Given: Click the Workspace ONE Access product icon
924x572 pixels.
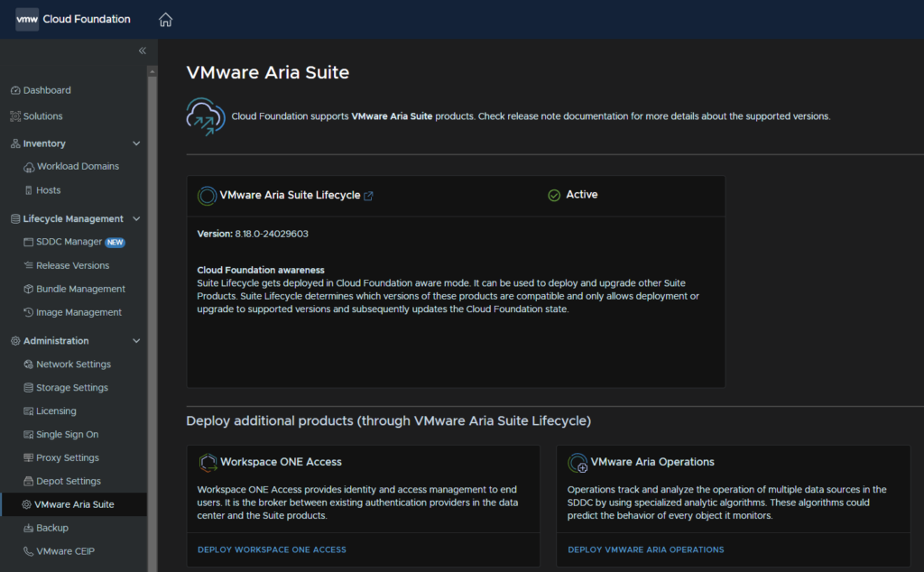Looking at the screenshot, I should click(208, 463).
